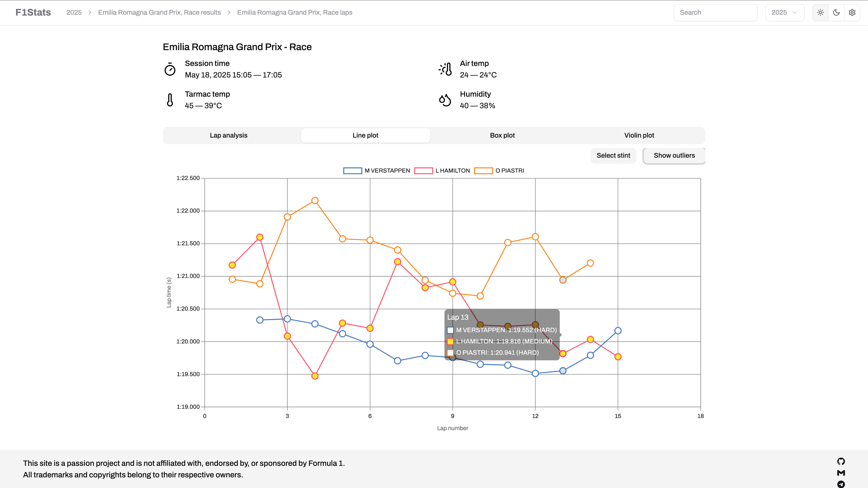
Task: Open the 2025 season dropdown
Action: point(784,12)
